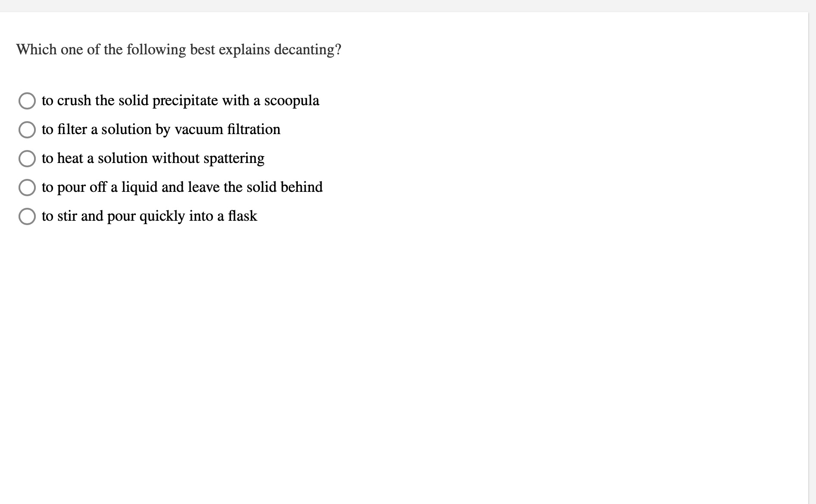
Task: Click the word 'behind' in fourth option
Action: point(302,187)
